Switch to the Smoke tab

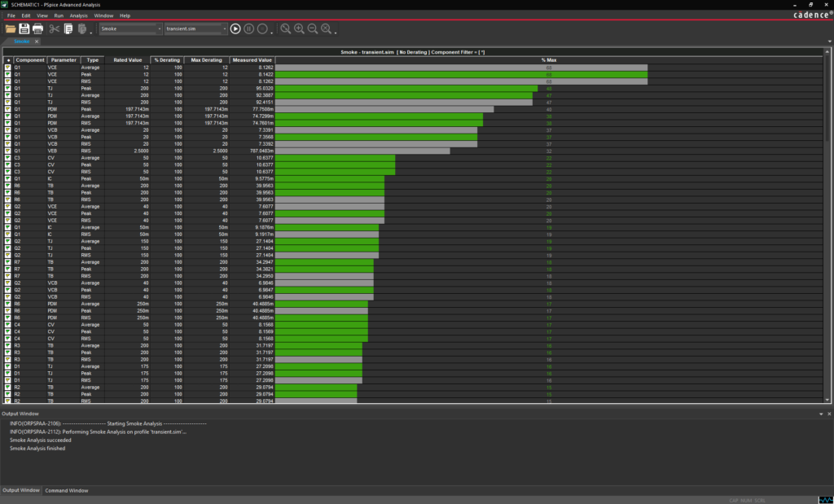point(22,42)
